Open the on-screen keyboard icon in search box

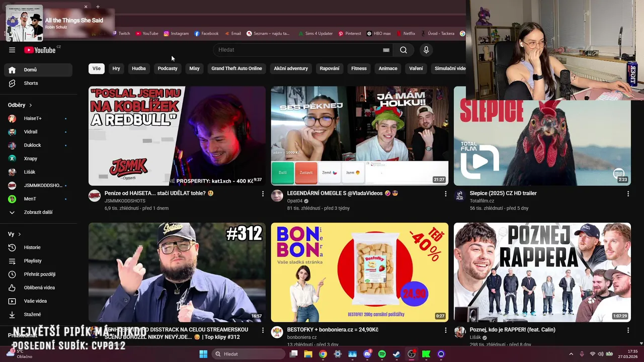[386, 50]
